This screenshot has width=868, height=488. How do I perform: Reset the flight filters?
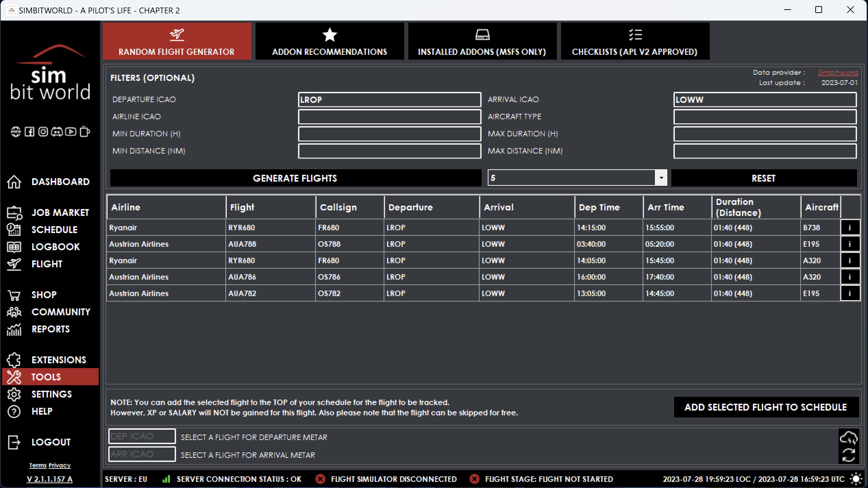click(764, 178)
